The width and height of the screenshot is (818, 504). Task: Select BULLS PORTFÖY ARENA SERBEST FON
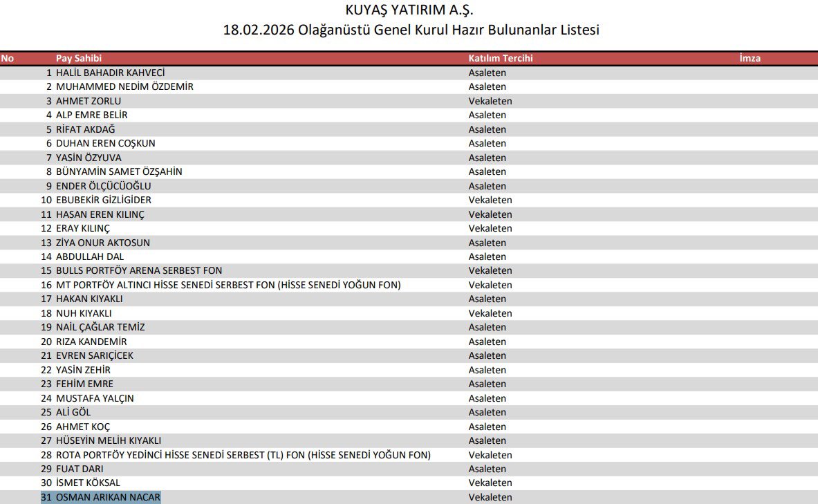click(x=139, y=270)
